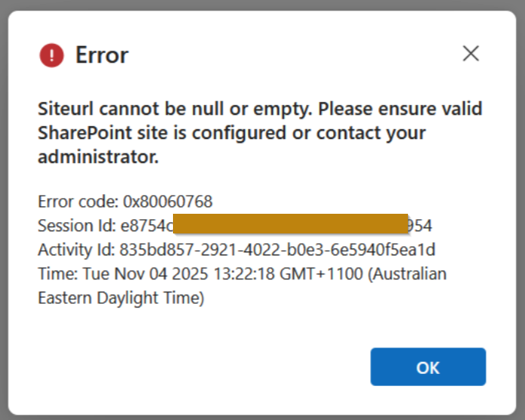Click the trailing "954" of the Session Id
The width and height of the screenshot is (525, 420).
pos(420,226)
